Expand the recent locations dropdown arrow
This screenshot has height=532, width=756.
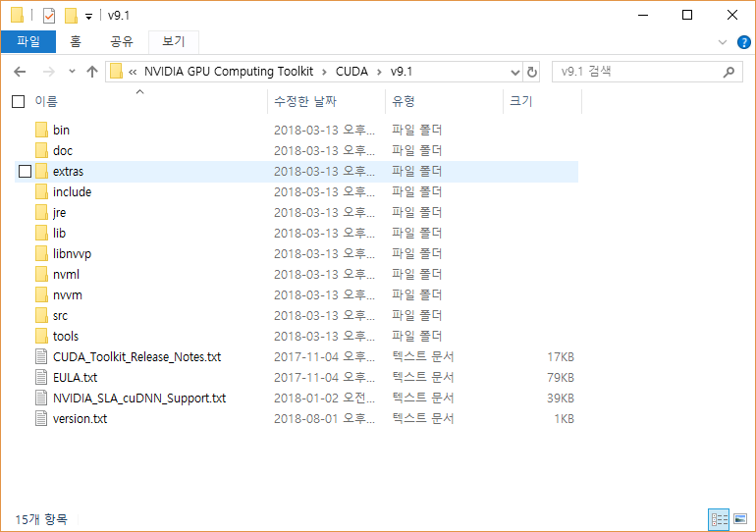tap(72, 72)
